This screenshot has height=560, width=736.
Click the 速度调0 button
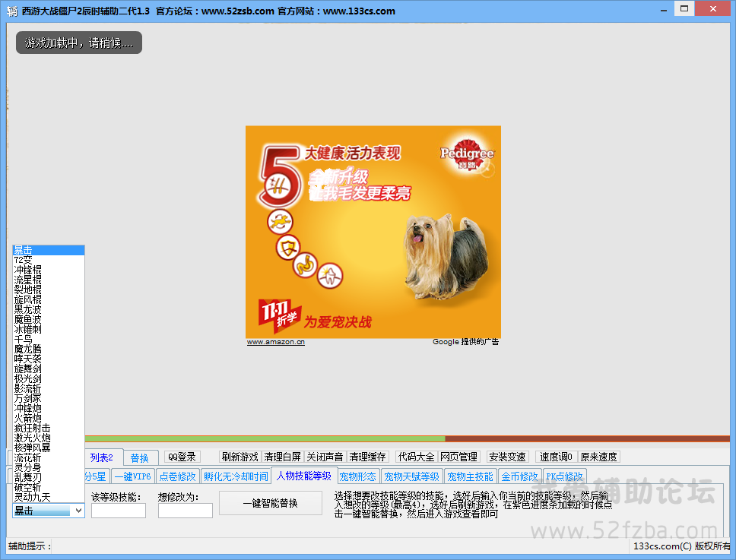tap(556, 457)
